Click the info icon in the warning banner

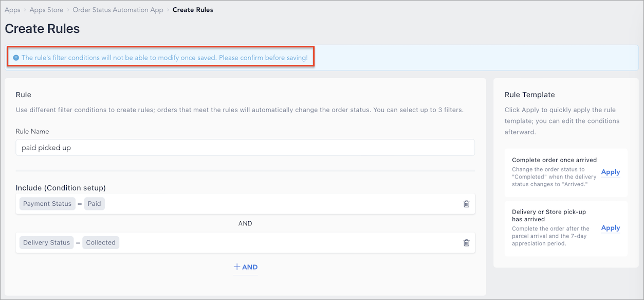click(x=16, y=58)
